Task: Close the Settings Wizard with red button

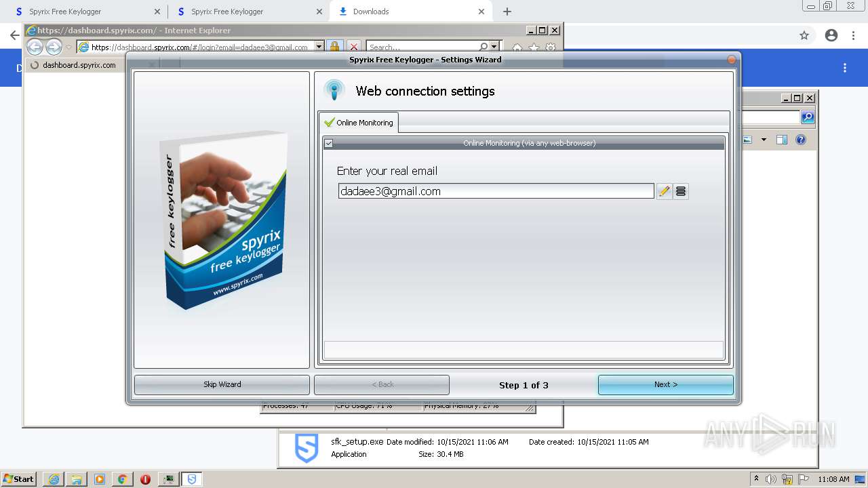Action: (731, 60)
